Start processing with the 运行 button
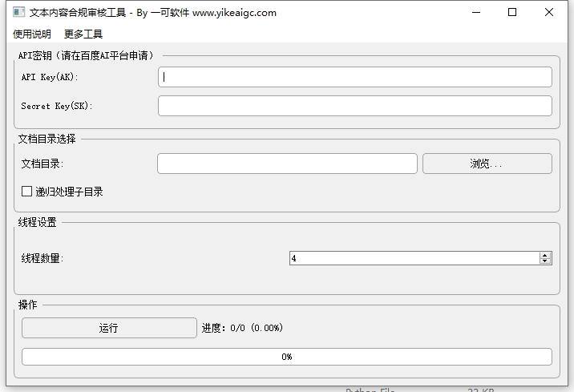574x392 pixels. click(x=109, y=328)
